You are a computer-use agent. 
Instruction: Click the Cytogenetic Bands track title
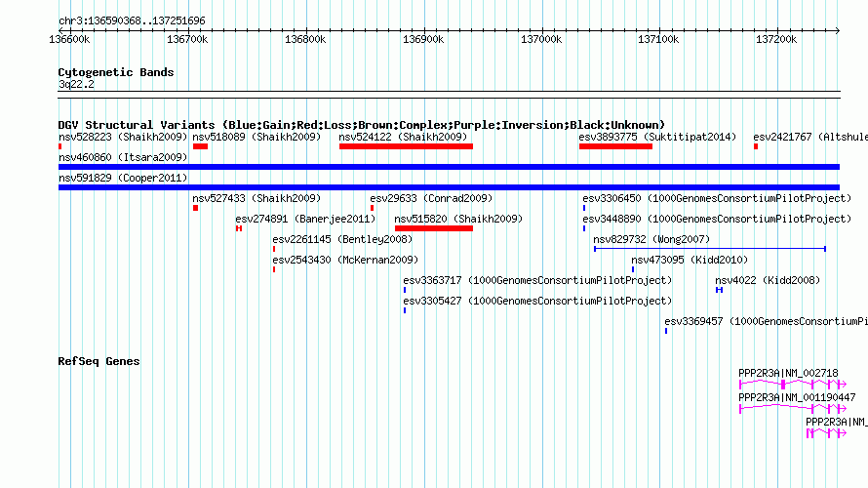tap(116, 72)
